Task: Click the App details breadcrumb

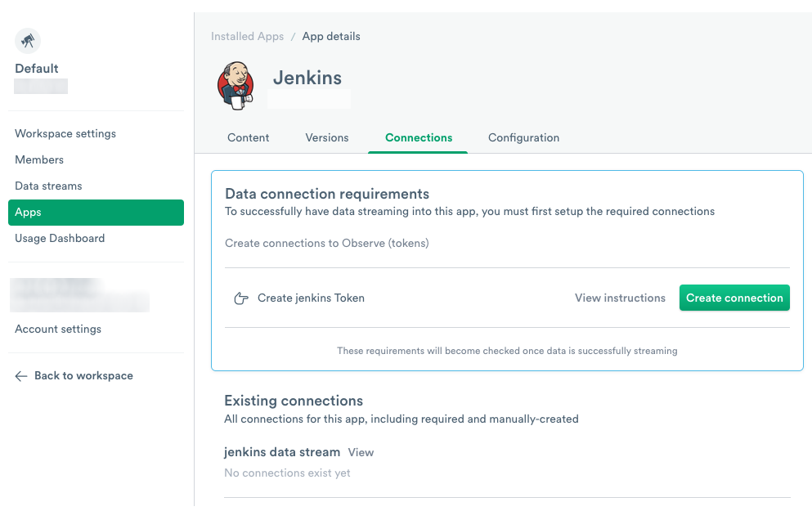Action: coord(331,36)
